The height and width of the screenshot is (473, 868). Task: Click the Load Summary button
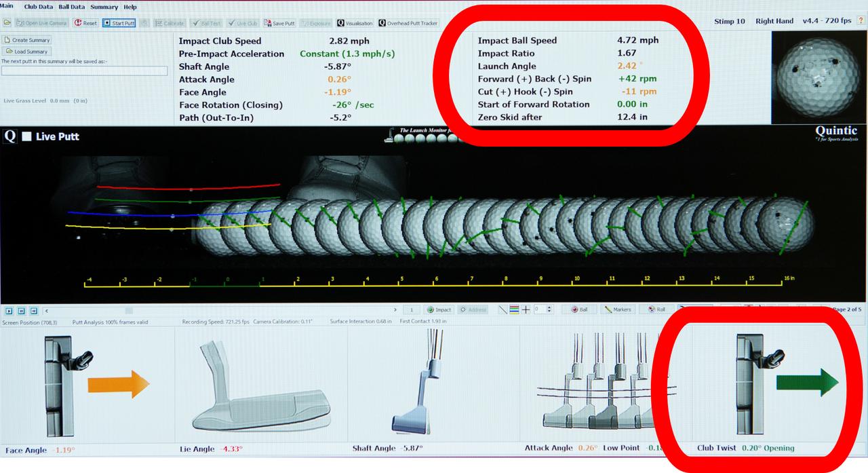(27, 52)
